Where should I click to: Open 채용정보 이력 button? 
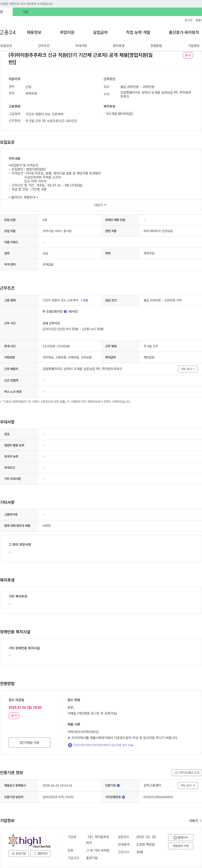coord(181,846)
